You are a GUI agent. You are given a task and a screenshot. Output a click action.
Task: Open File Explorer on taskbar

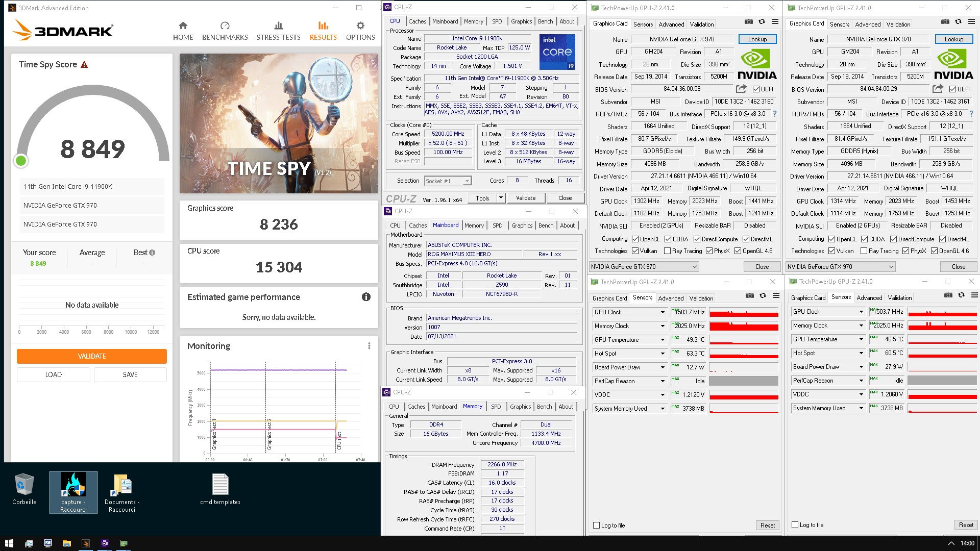[x=66, y=543]
